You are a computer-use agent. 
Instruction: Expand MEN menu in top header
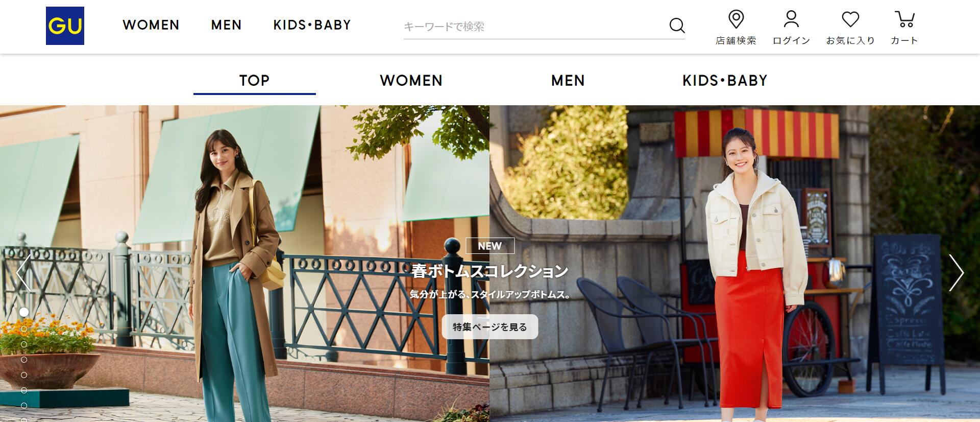click(226, 25)
